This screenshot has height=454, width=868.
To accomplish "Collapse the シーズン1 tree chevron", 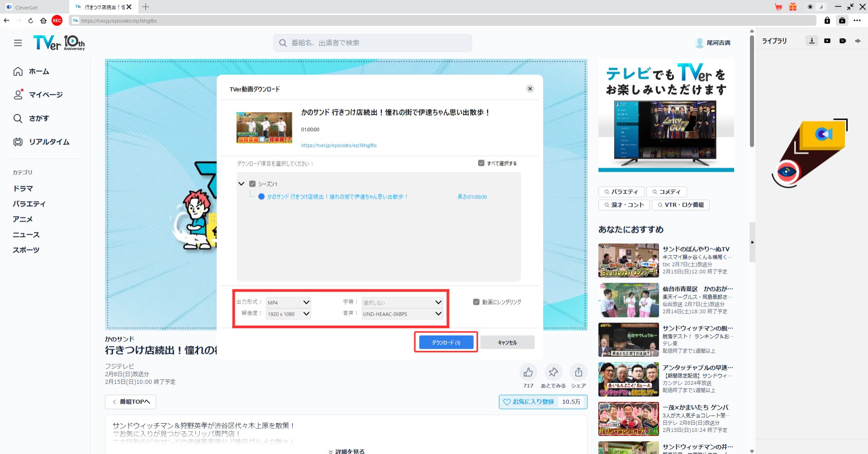I will tap(241, 184).
